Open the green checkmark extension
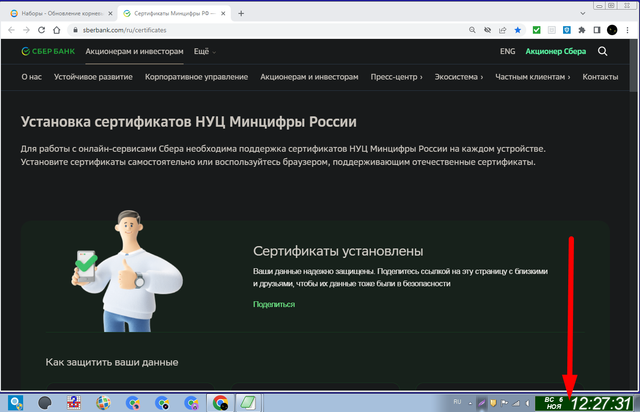The width and height of the screenshot is (640, 412). pos(536,30)
